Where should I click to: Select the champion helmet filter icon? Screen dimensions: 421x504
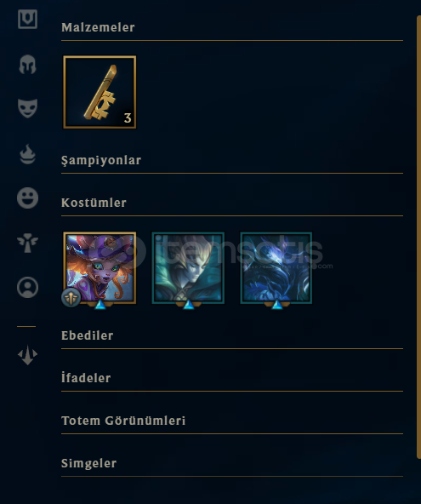click(27, 64)
